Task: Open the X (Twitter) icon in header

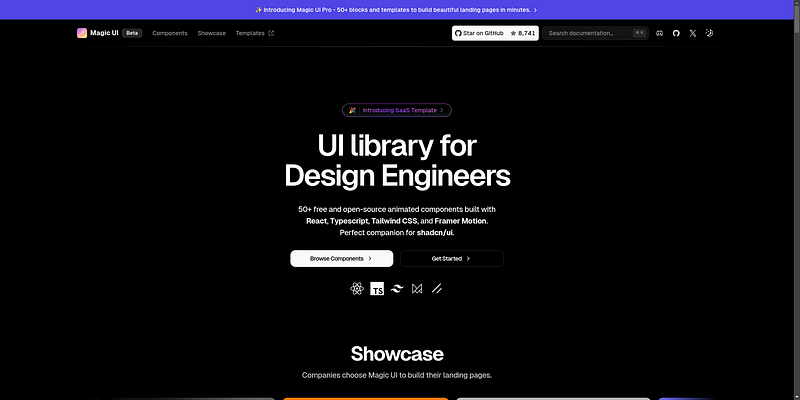Action: (x=692, y=33)
